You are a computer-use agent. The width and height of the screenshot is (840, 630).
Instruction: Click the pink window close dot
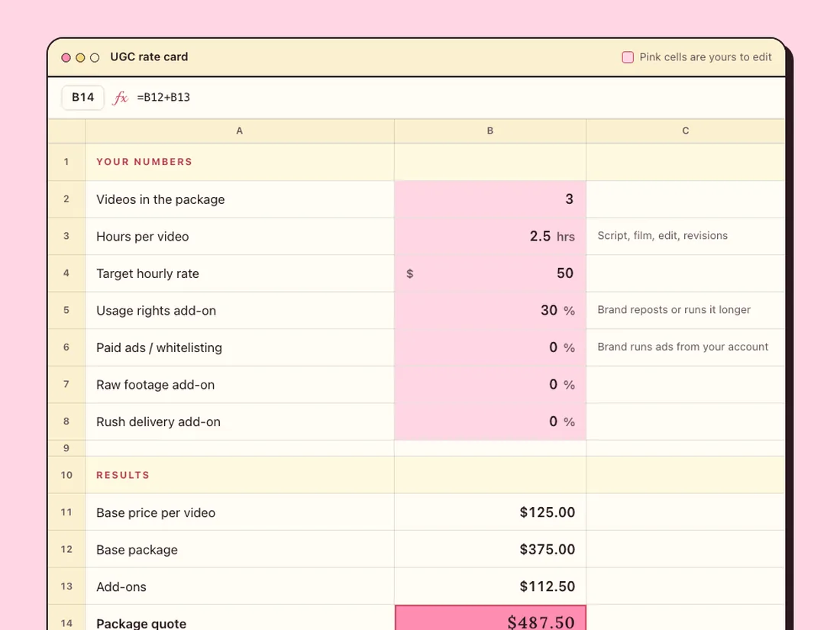[x=66, y=57]
